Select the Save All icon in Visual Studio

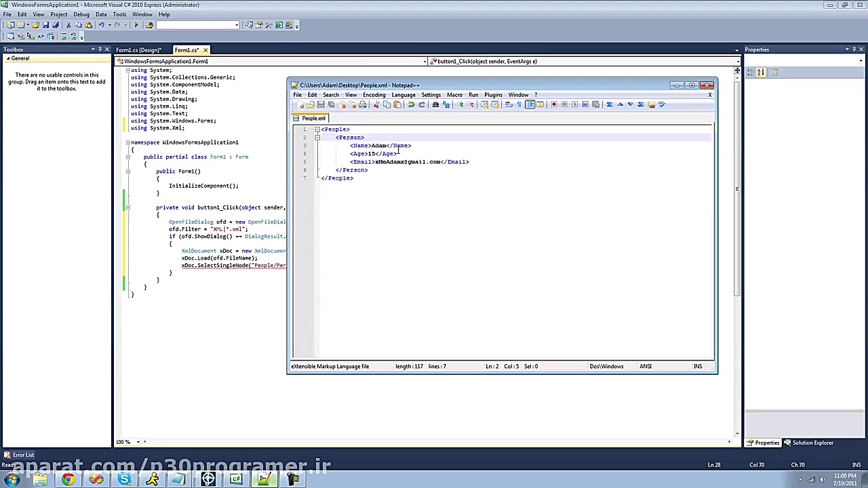[55, 25]
